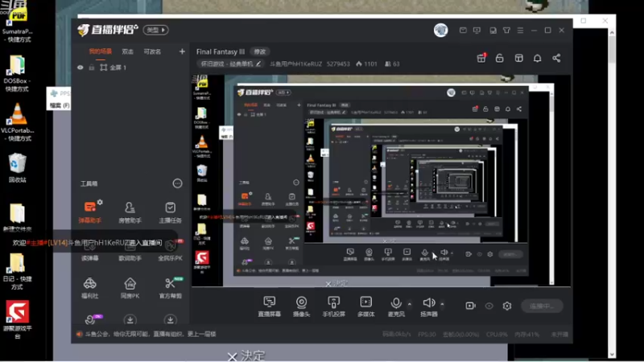Open the 房管助手 room manager tool
The image size is (644, 362).
130,212
